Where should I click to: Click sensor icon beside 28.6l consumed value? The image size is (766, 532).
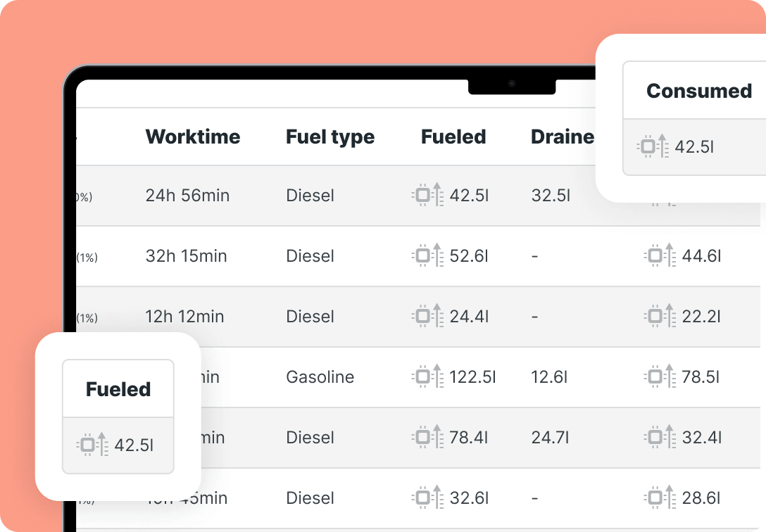click(x=660, y=498)
